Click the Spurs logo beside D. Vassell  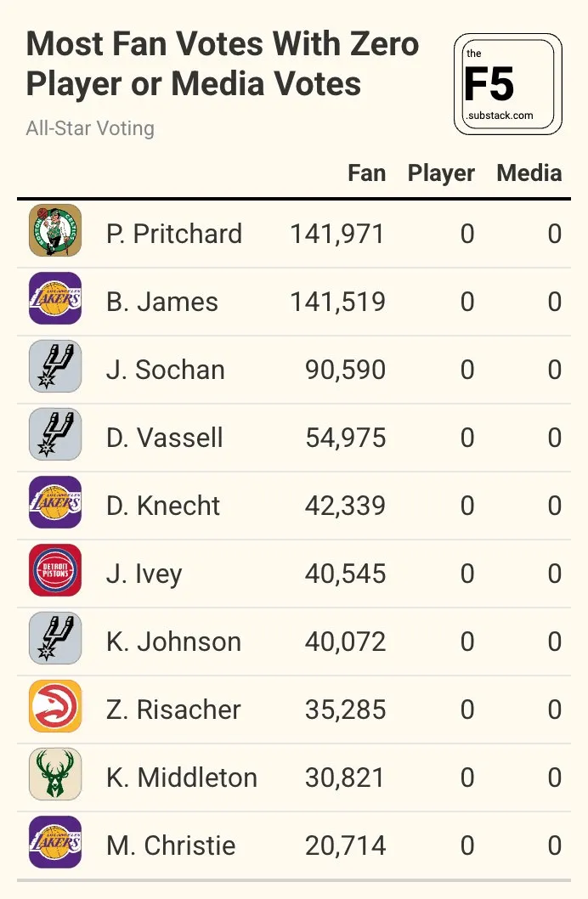[x=55, y=434]
